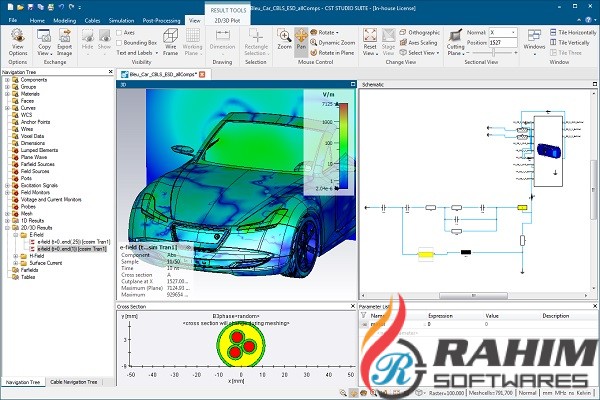Switch to Cable Navigation Tree tab
The height and width of the screenshot is (400, 600).
[x=73, y=382]
